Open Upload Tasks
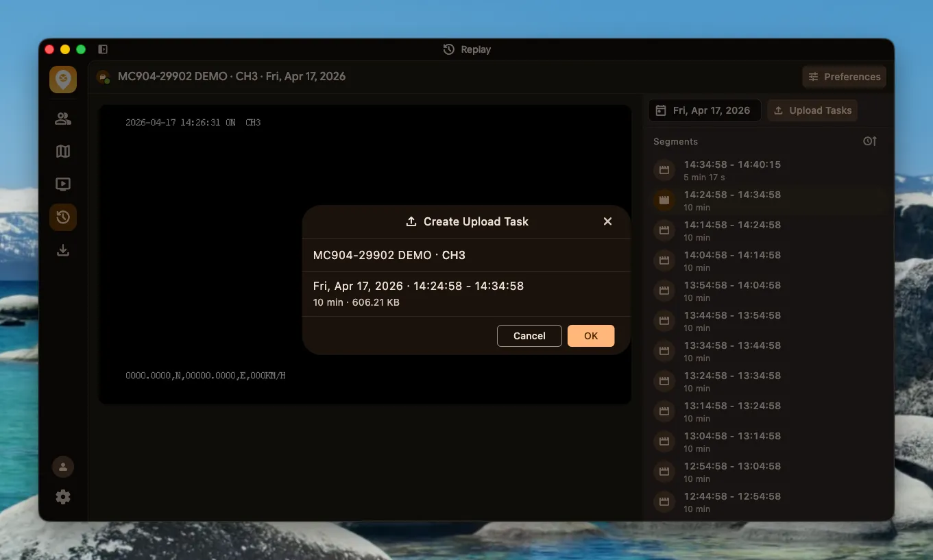The image size is (933, 560). 812,110
